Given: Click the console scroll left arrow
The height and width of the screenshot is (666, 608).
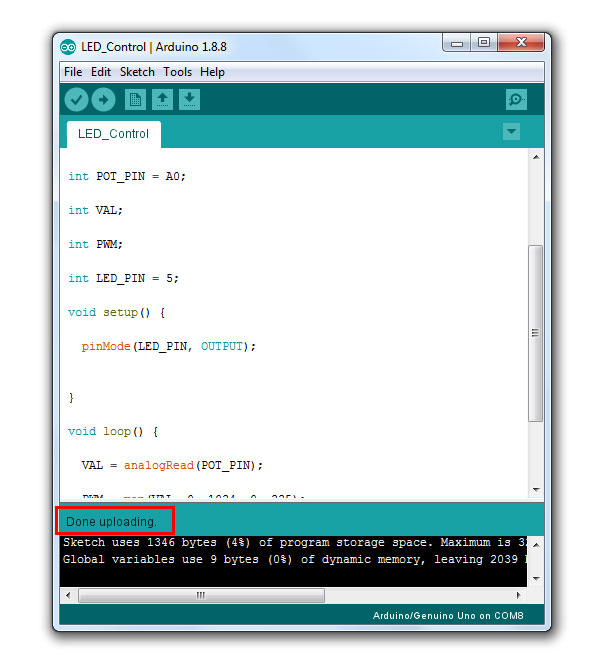Looking at the screenshot, I should click(x=68, y=595).
